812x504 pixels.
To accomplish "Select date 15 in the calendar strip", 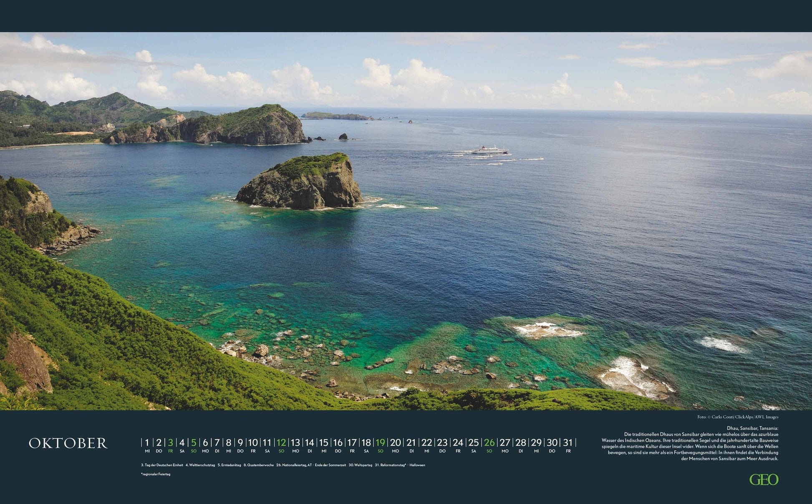I will pos(323,443).
